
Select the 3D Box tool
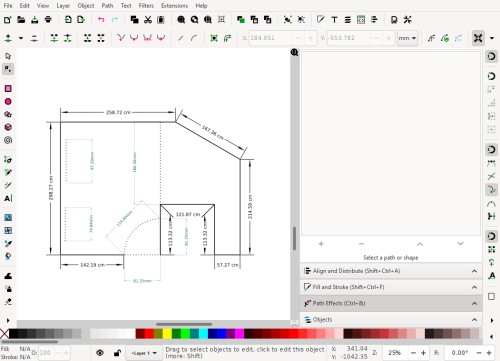(8, 127)
